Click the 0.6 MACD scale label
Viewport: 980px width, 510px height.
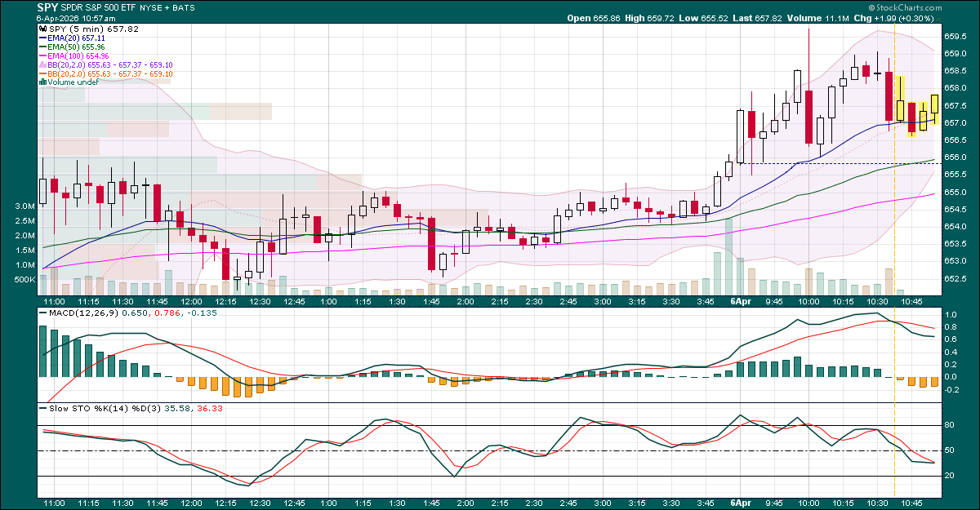(x=951, y=339)
